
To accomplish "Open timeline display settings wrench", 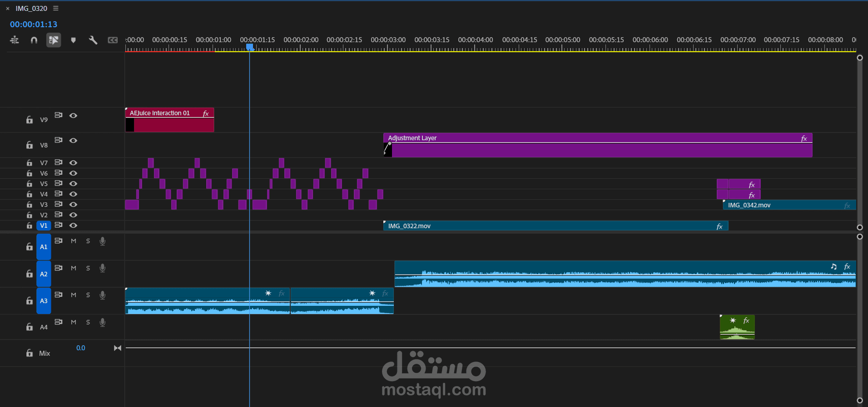I will tap(93, 40).
